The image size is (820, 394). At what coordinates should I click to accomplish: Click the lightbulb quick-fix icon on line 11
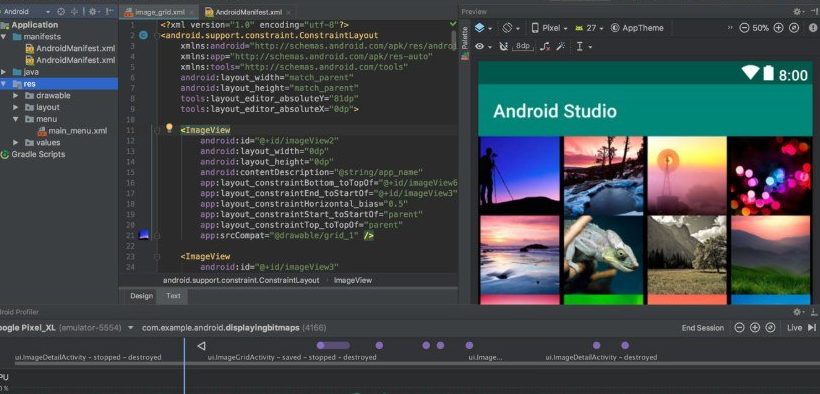[x=169, y=128]
